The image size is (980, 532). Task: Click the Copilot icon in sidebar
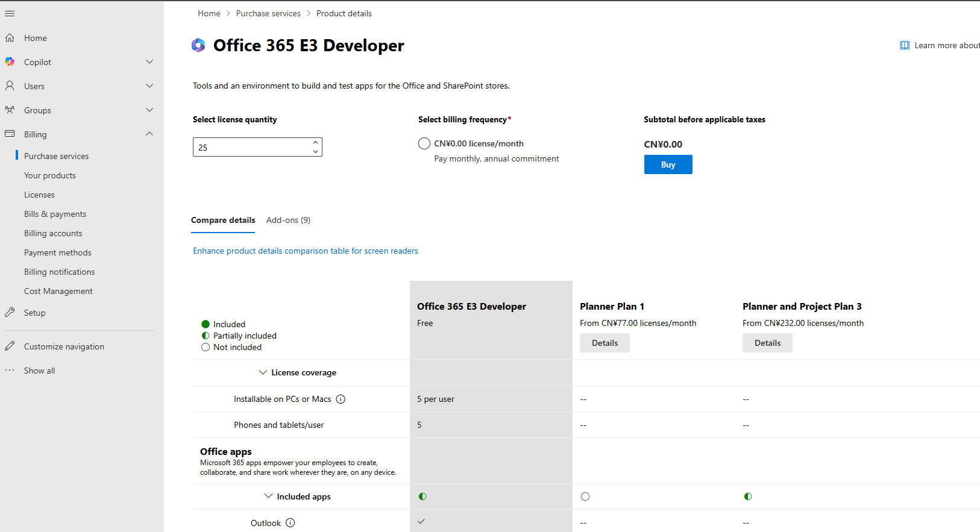point(10,62)
